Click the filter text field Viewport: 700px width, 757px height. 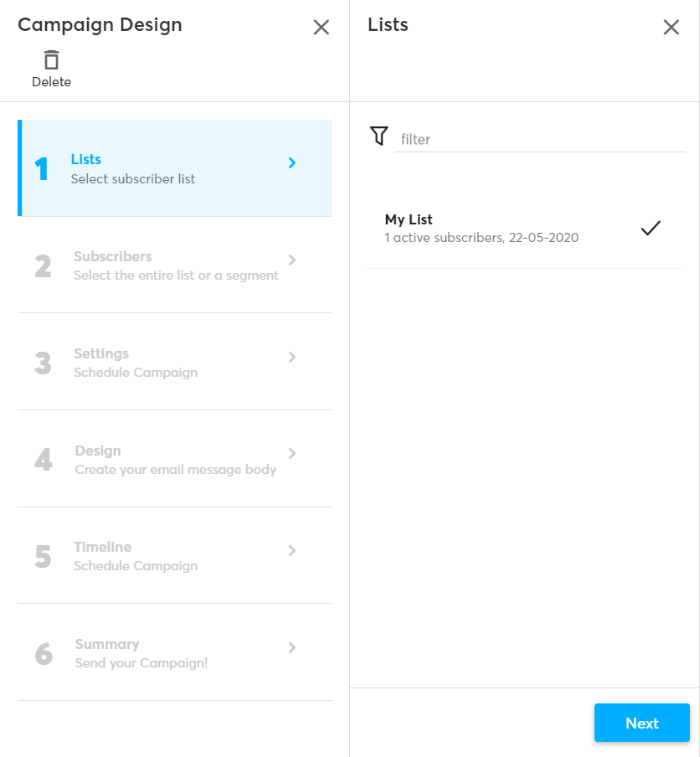[x=540, y=139]
